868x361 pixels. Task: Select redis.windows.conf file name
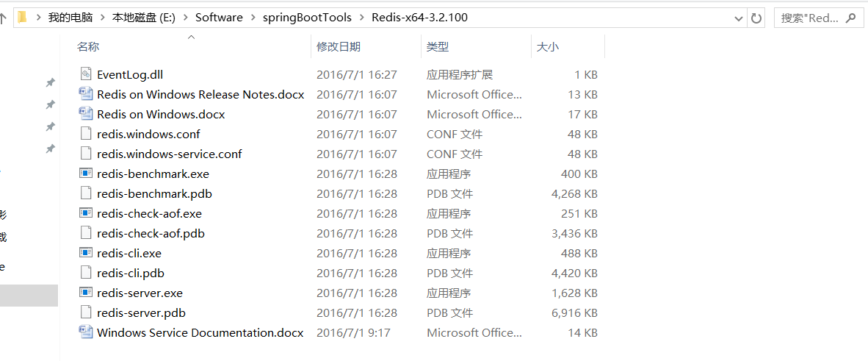148,135
